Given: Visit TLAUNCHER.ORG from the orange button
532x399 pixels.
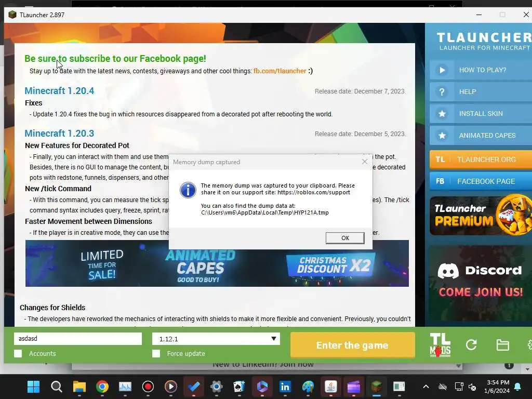Looking at the screenshot, I should pos(481,159).
